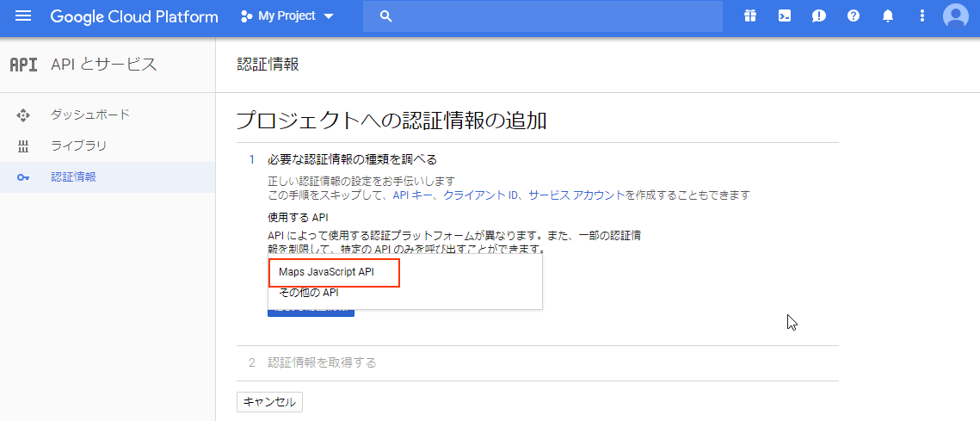
Task: Click the プロジェクトへの認証情報の追加 heading
Action: coord(391,121)
